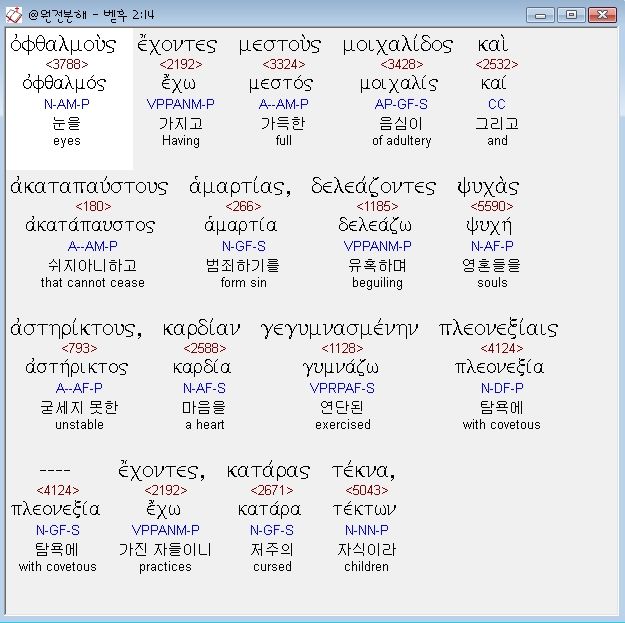Maximize the 원전분해 window
The height and width of the screenshot is (623, 625).
(x=571, y=15)
